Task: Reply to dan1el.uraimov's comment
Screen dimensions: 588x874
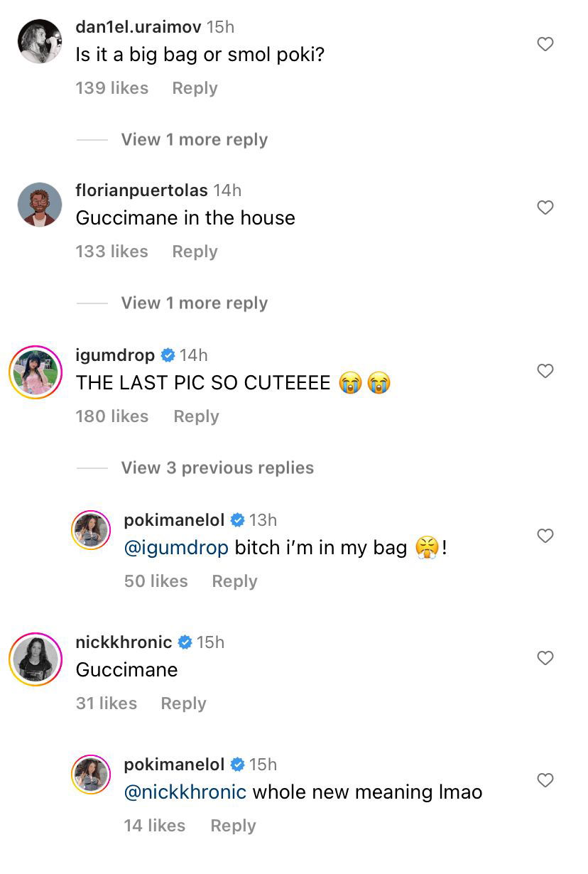Action: (x=195, y=88)
